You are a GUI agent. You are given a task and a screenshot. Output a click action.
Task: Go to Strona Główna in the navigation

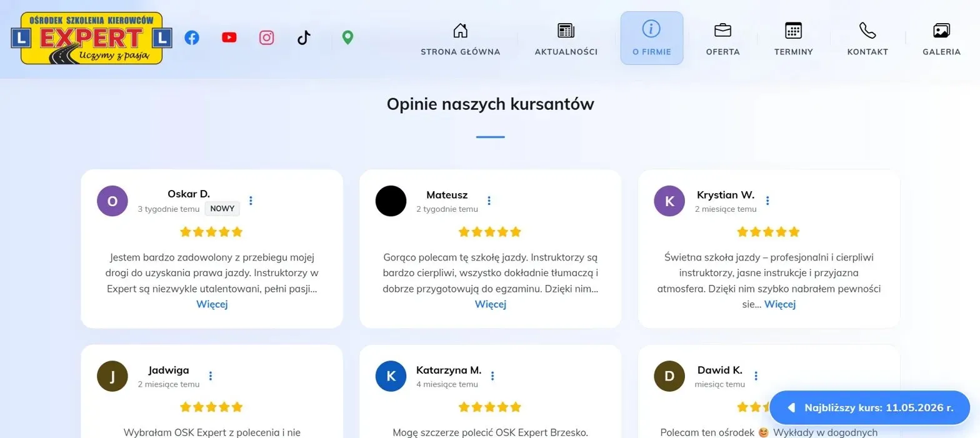tap(461, 38)
